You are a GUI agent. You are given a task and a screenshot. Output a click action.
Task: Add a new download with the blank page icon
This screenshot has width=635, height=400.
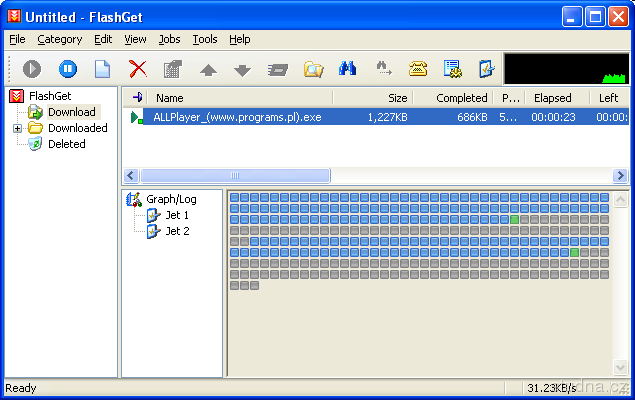click(x=102, y=68)
